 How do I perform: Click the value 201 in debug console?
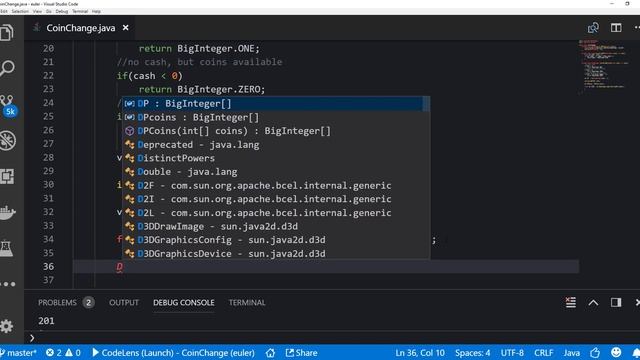[x=46, y=321]
